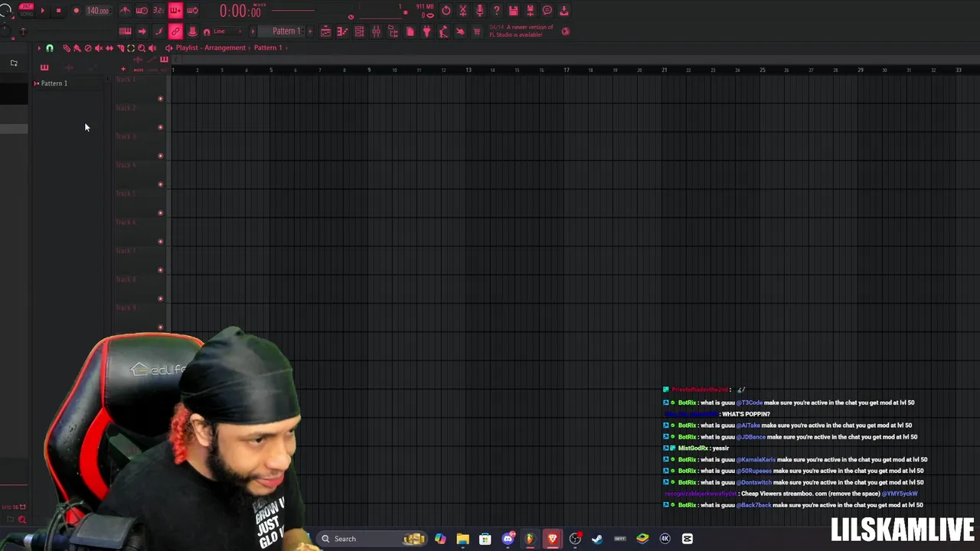The width and height of the screenshot is (980, 551).
Task: Open the chat bubble news icon
Action: pyautogui.click(x=547, y=11)
